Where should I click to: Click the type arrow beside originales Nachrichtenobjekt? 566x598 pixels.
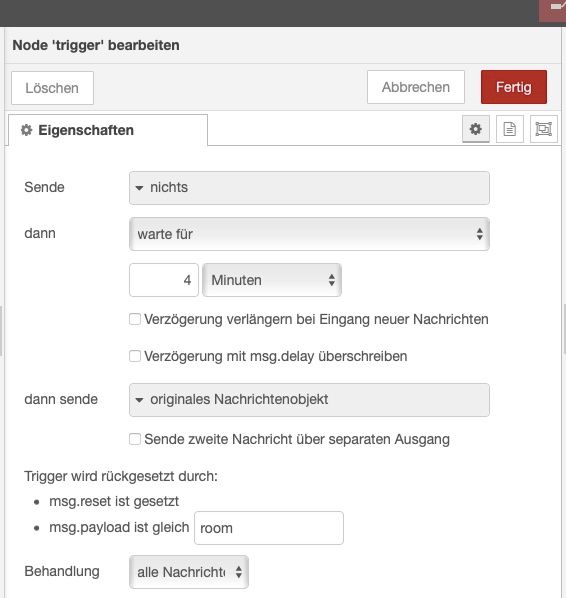click(x=139, y=400)
